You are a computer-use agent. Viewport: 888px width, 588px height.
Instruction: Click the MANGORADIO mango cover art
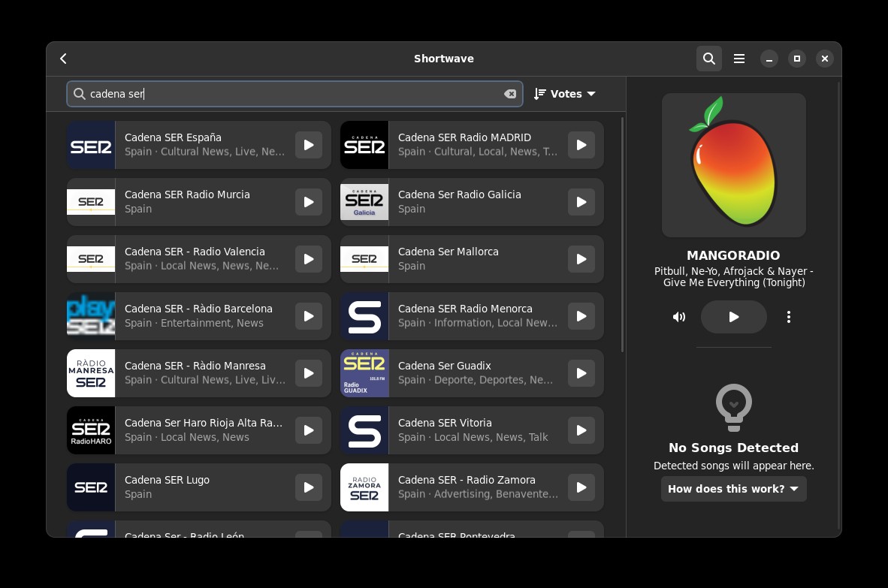733,165
